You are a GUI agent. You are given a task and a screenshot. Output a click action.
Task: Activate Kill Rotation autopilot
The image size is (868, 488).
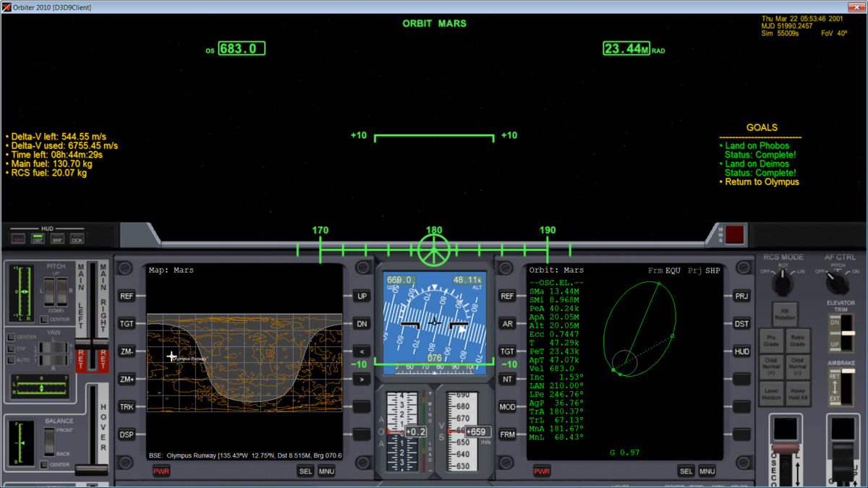[785, 314]
